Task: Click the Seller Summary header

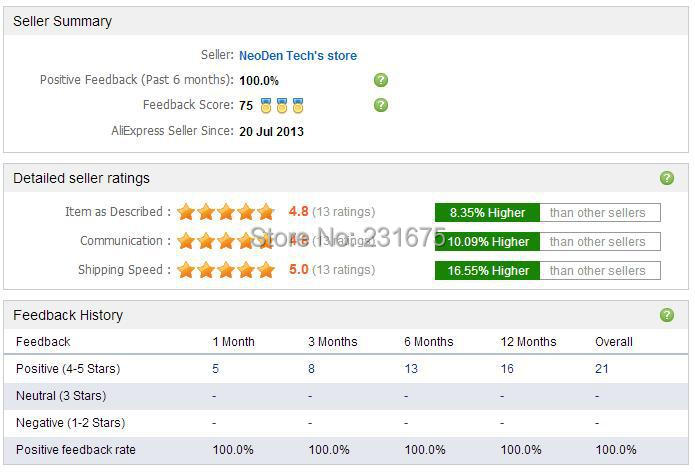Action: pos(62,21)
